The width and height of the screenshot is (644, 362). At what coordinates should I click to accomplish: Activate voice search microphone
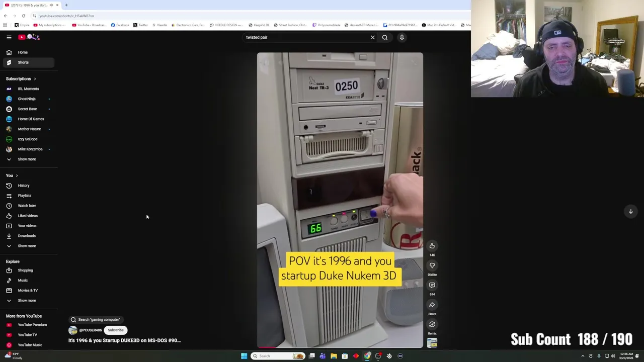click(402, 37)
